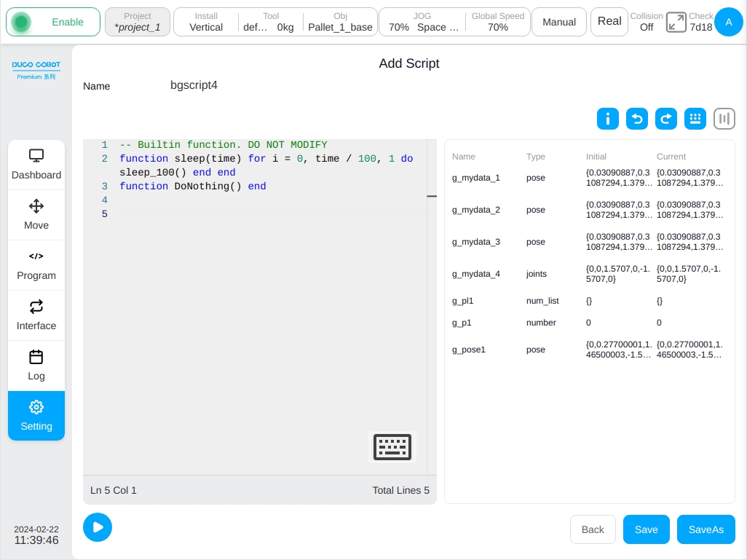Click the undo arrow icon
Image resolution: width=747 pixels, height=560 pixels.
(x=637, y=119)
